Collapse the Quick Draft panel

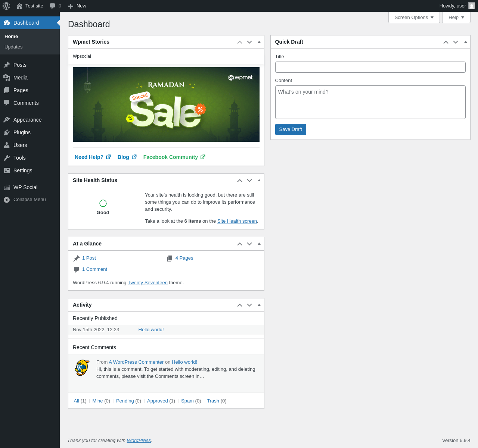tap(466, 42)
